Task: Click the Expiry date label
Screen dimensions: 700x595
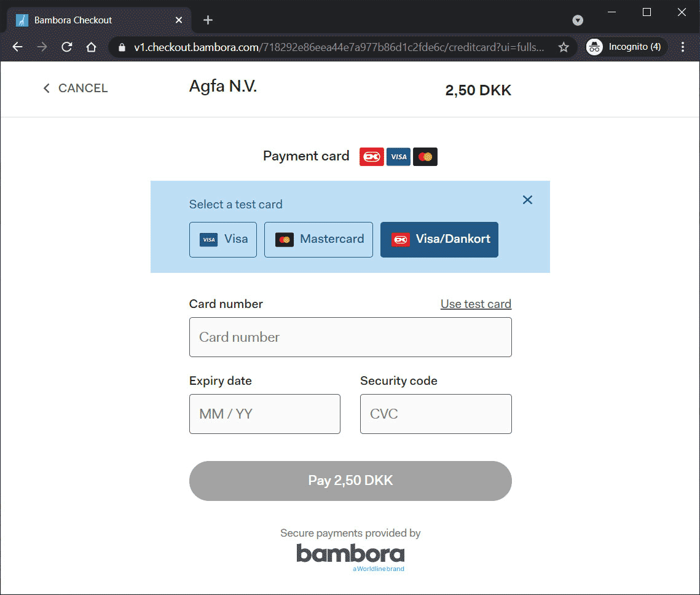Action: pyautogui.click(x=221, y=380)
